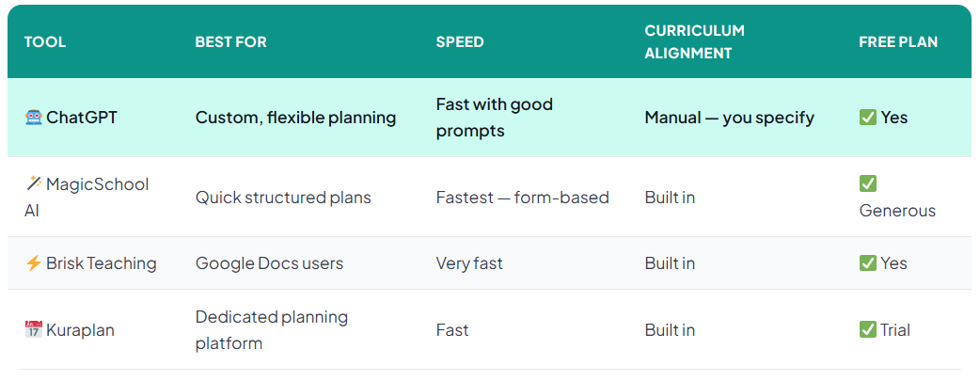Click the "Custom, flexible planning" cell
980x381 pixels.
295,118
